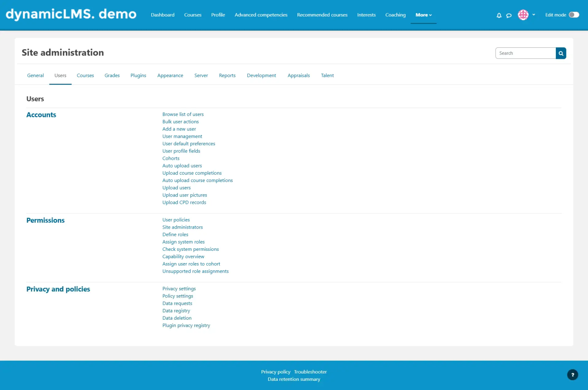Open Recommended courses in navigation
Image resolution: width=588 pixels, height=390 pixels.
(x=322, y=15)
